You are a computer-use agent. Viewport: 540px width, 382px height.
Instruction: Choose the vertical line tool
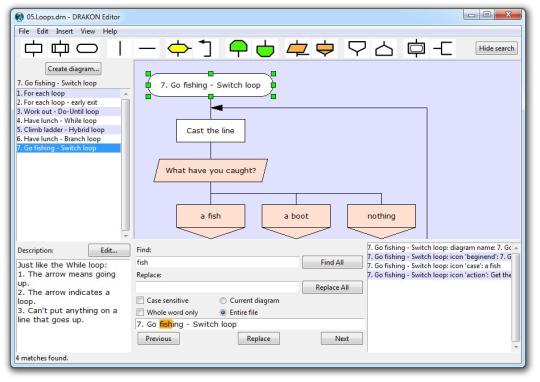120,48
